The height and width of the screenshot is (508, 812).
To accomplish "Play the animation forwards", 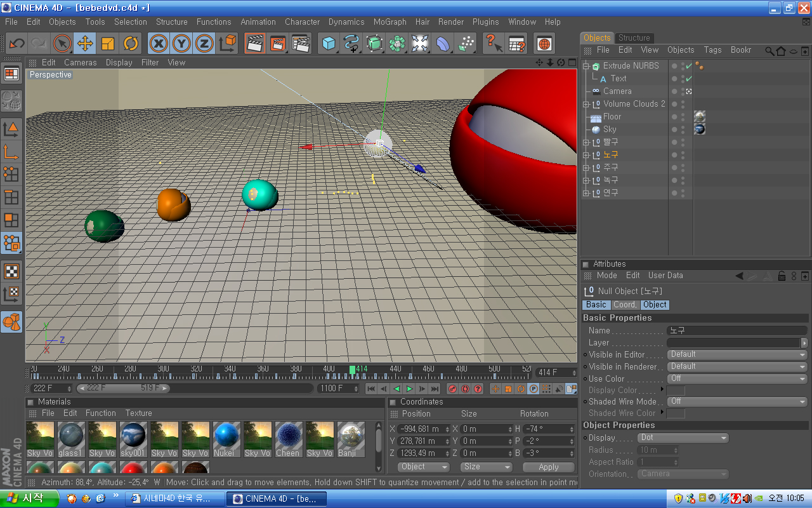I will (x=409, y=389).
